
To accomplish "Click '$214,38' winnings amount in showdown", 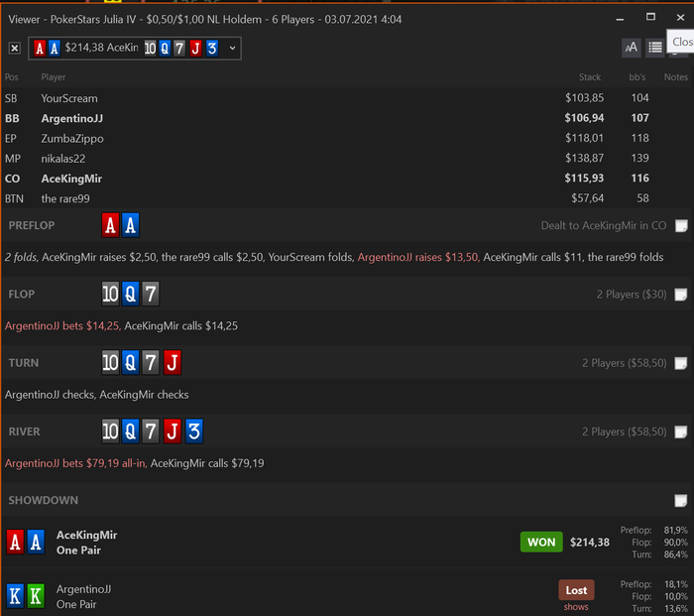I will click(x=590, y=542).
